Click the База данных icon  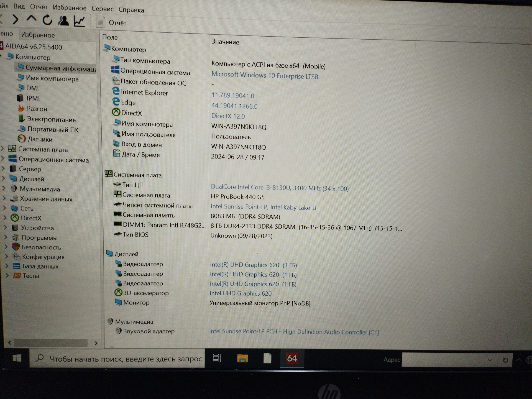(x=17, y=266)
